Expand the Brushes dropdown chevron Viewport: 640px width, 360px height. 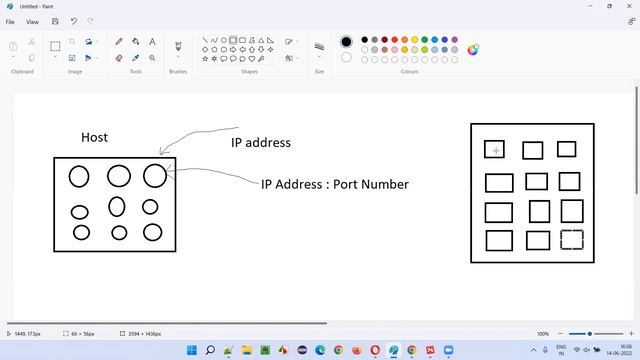pyautogui.click(x=178, y=57)
